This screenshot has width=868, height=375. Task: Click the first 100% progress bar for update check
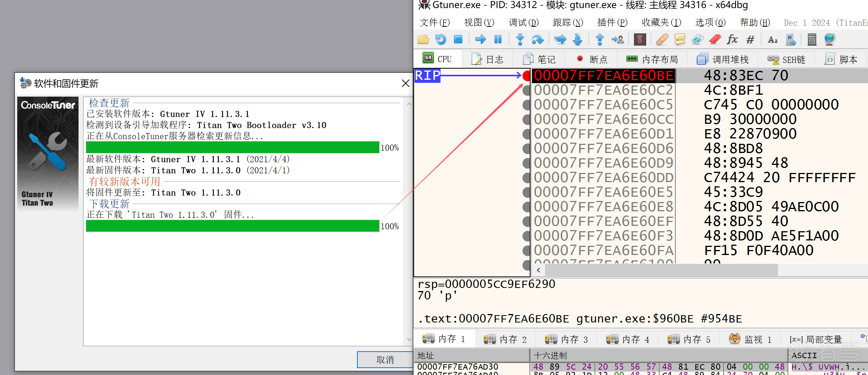[x=233, y=147]
